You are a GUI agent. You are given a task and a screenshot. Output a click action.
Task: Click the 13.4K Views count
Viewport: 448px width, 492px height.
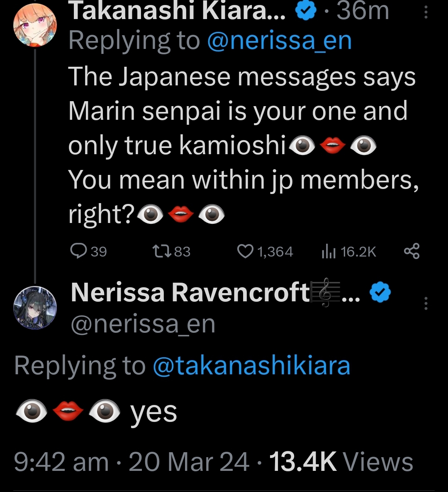341,462
